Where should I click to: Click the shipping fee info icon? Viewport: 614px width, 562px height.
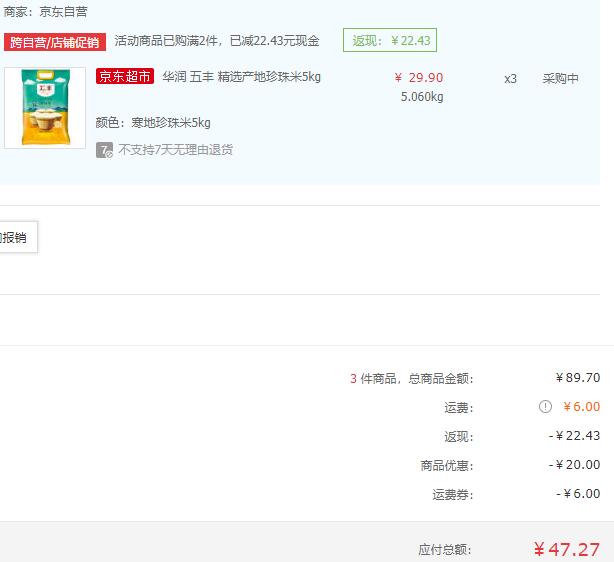tap(545, 407)
